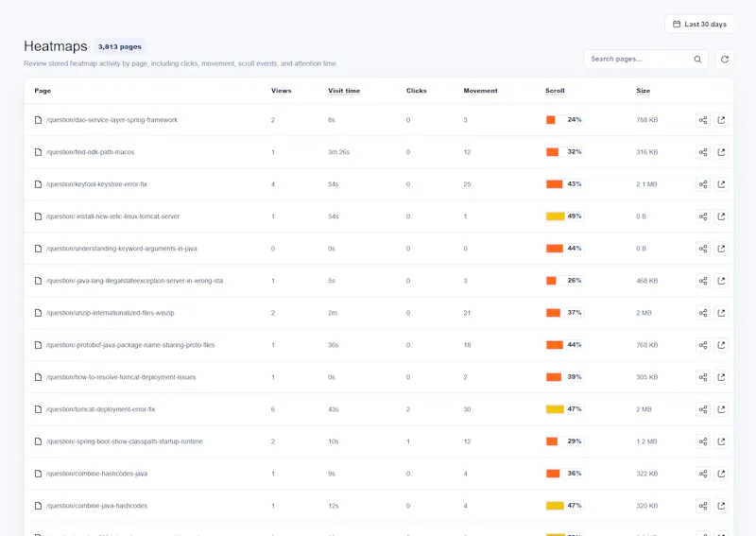Share the dao-service-layer-spring-framework row

point(703,120)
